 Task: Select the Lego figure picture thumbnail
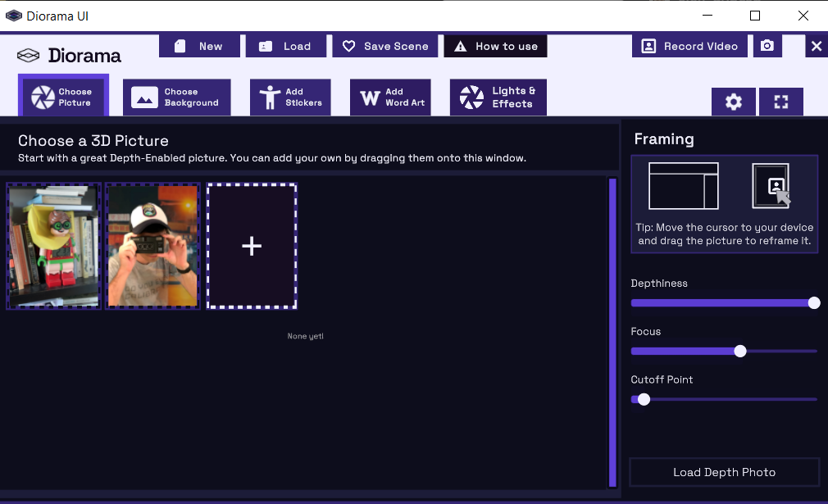(54, 246)
